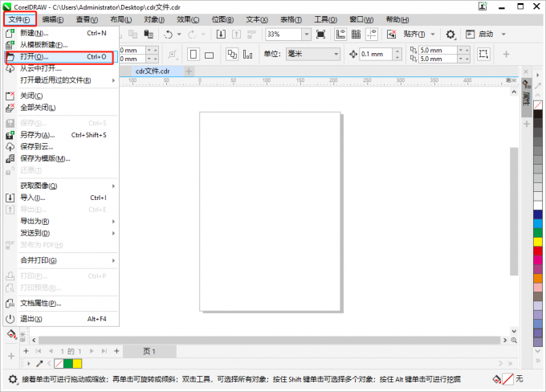The height and width of the screenshot is (392, 546).
Task: Click the snap off icon beside 贴齐
Action: 391,34
